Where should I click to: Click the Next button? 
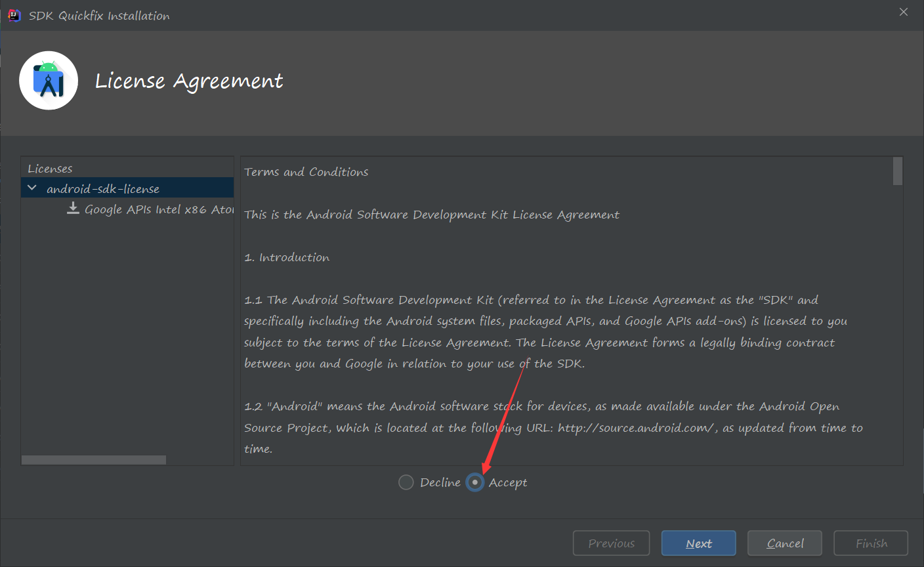698,543
